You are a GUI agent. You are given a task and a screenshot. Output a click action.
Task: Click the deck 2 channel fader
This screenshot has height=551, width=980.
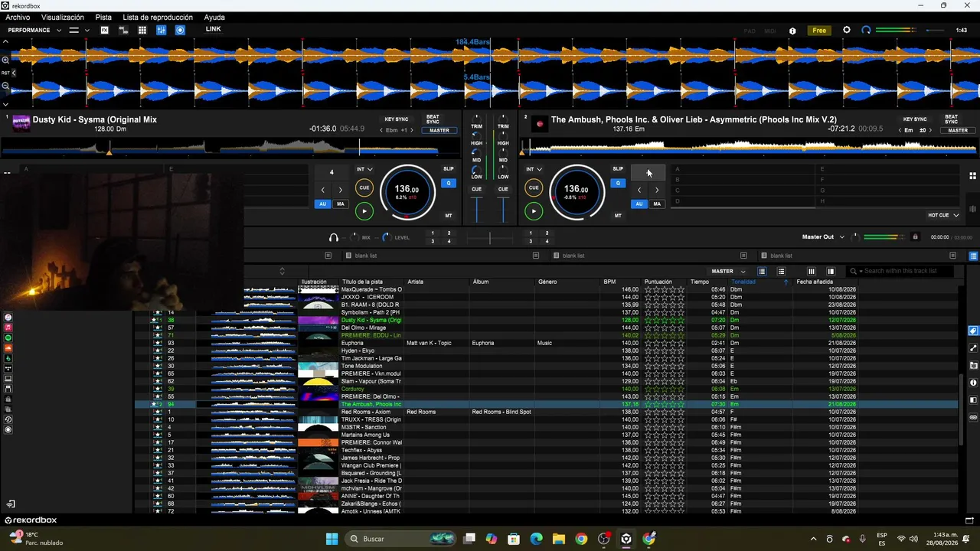(503, 209)
